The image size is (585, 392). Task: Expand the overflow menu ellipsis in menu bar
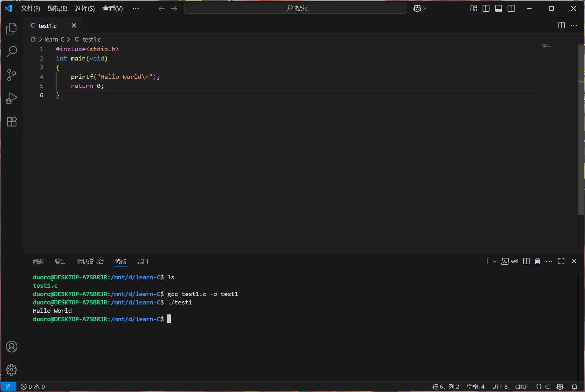pos(136,8)
